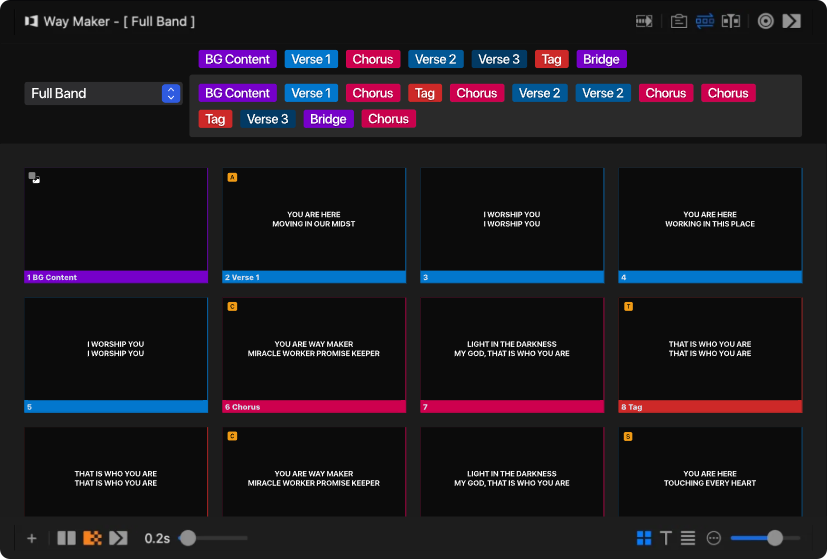Select the orange dissolve transition icon

92,538
